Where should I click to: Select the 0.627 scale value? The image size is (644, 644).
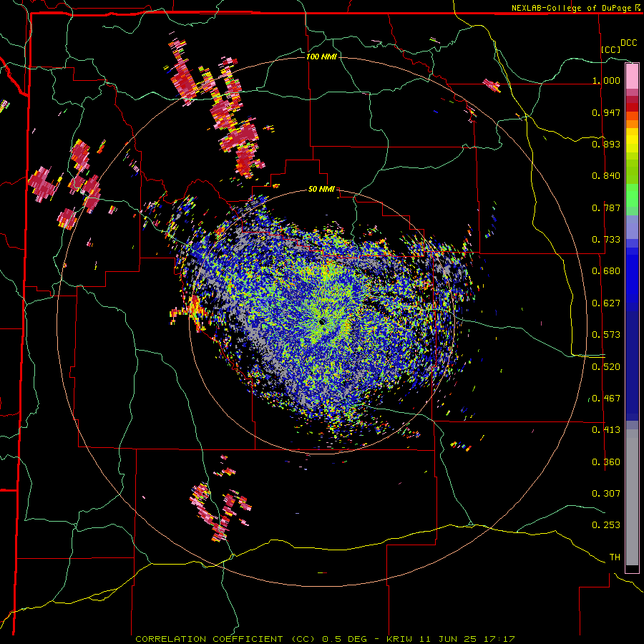(x=606, y=303)
